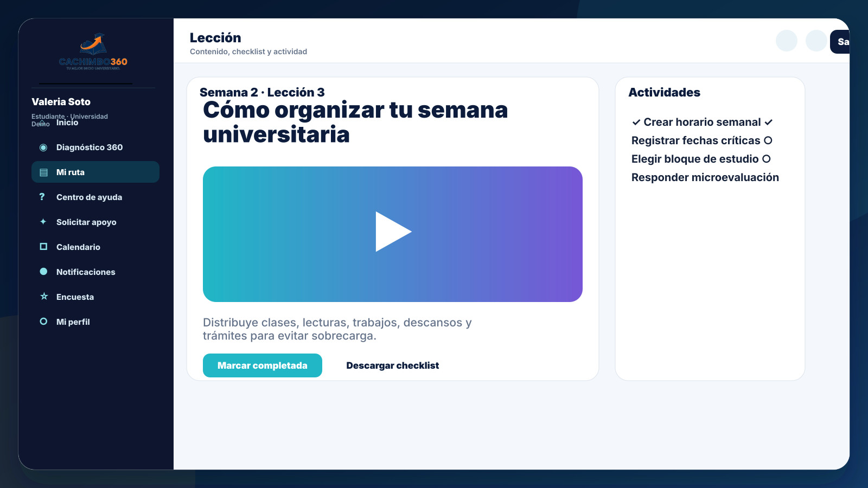868x488 pixels.
Task: Click the Calendario square icon
Action: (43, 247)
